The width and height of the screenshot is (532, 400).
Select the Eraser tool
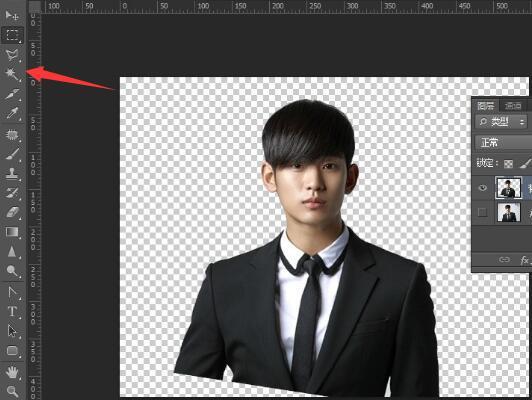(x=12, y=212)
